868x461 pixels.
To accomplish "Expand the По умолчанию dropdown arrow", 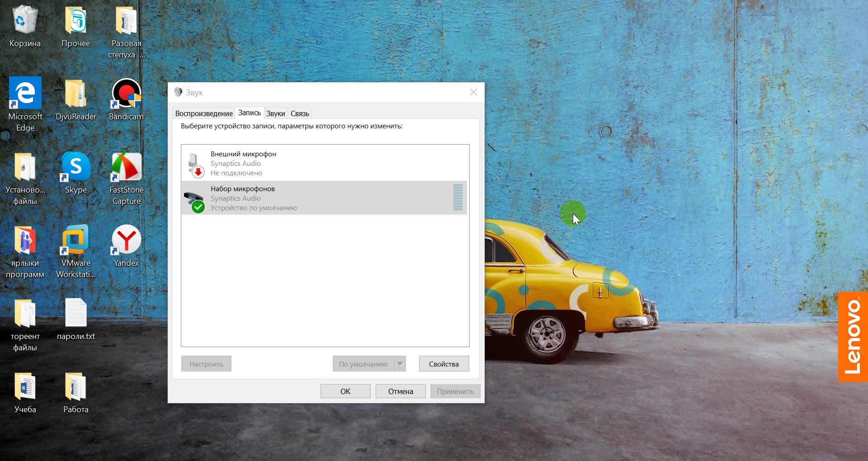I will click(400, 364).
